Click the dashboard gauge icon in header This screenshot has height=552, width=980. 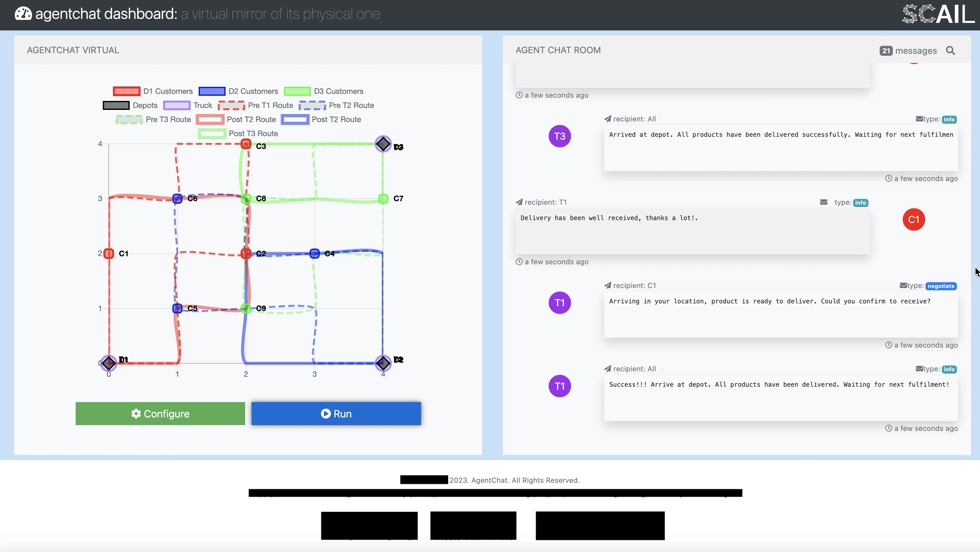tap(23, 14)
